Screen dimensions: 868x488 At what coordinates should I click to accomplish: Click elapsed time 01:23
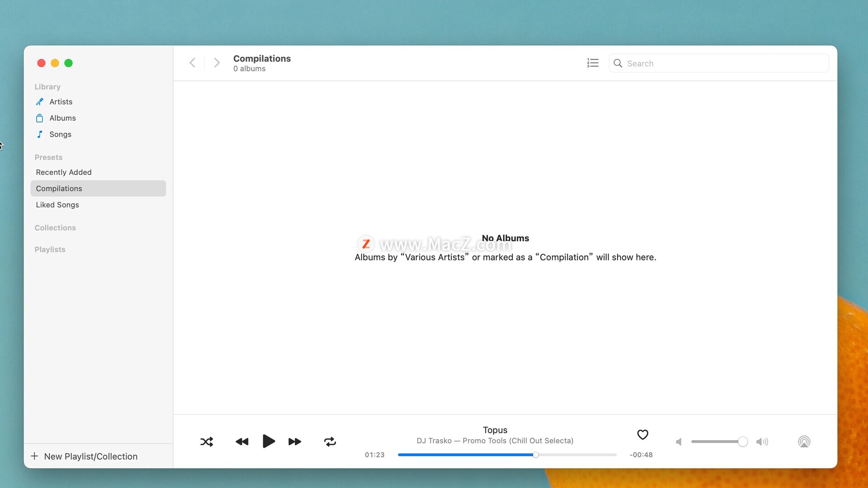[375, 455]
